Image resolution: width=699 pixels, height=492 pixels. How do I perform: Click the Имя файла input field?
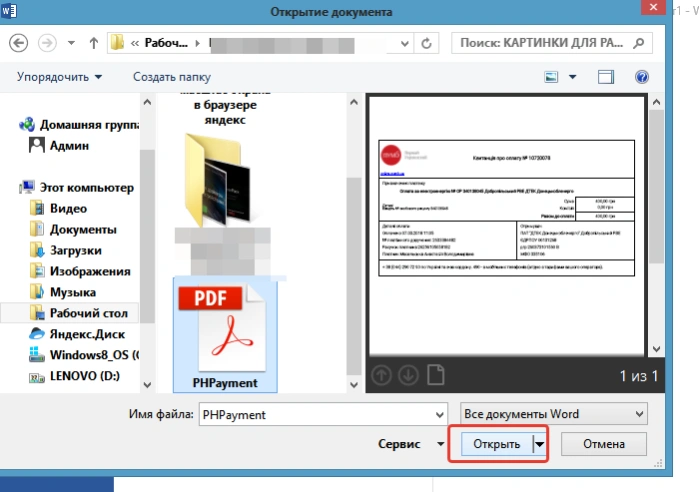[x=323, y=414]
